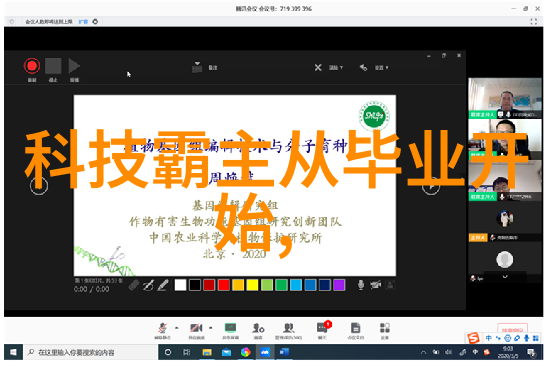The height and width of the screenshot is (367, 550).
Task: Click the Sogou input method S icon
Action: click(x=473, y=338)
